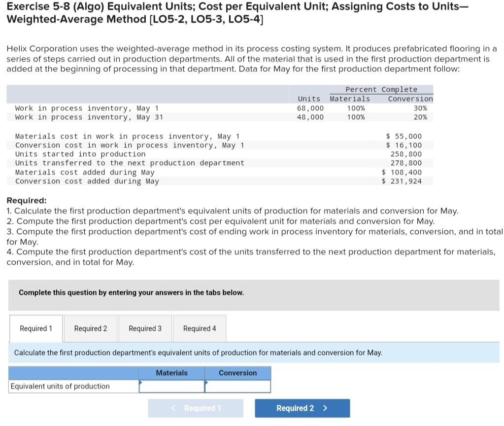Switch to the Required 2 tab
The image size is (504, 426).
click(90, 328)
